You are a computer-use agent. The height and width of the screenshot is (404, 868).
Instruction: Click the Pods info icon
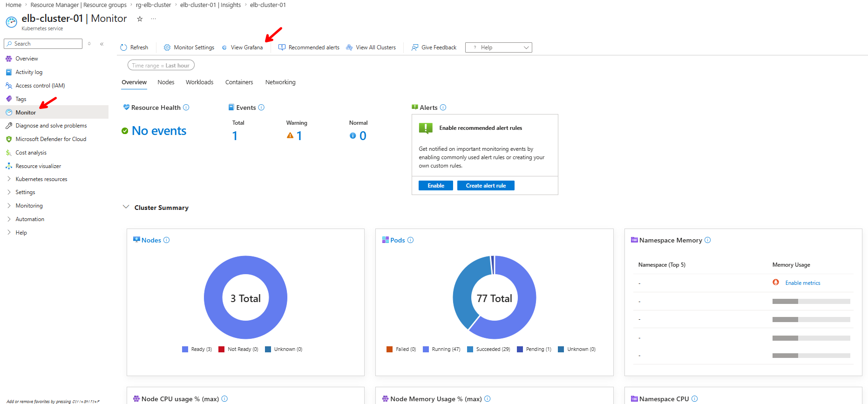coord(410,240)
